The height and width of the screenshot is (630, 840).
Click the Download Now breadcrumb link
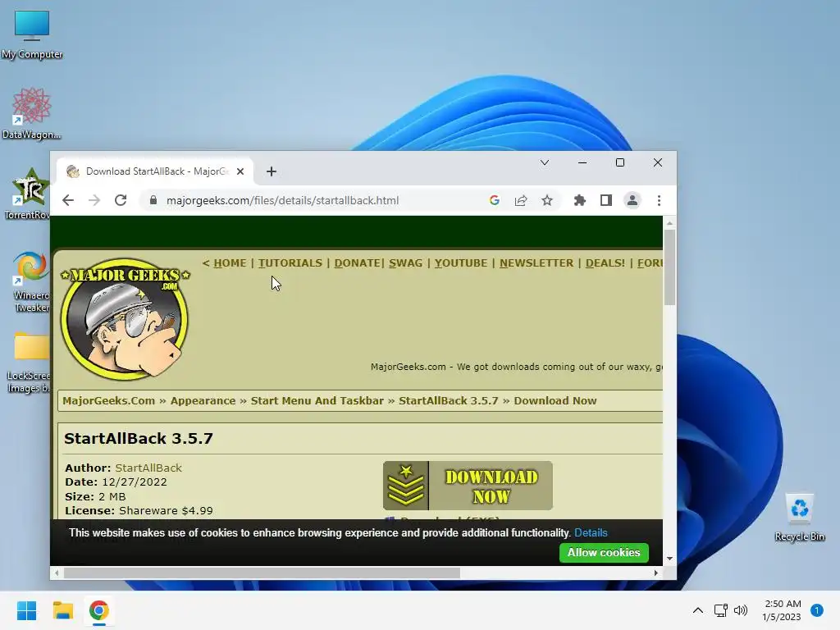(x=555, y=400)
